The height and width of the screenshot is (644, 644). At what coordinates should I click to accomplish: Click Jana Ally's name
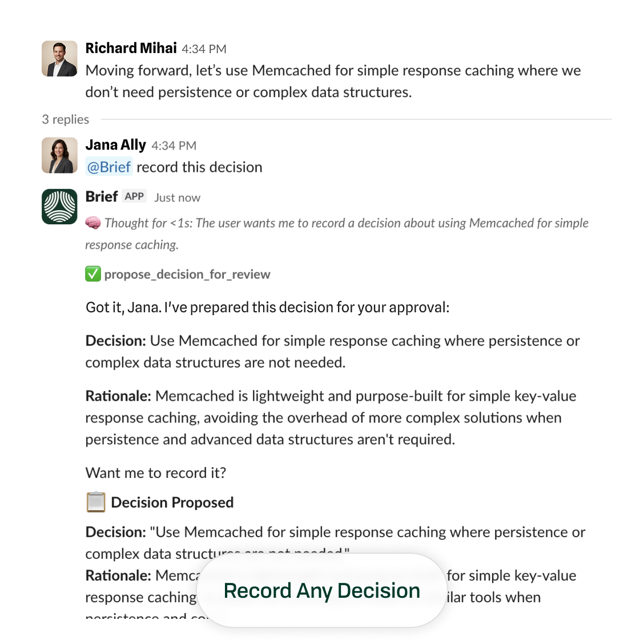click(x=115, y=144)
